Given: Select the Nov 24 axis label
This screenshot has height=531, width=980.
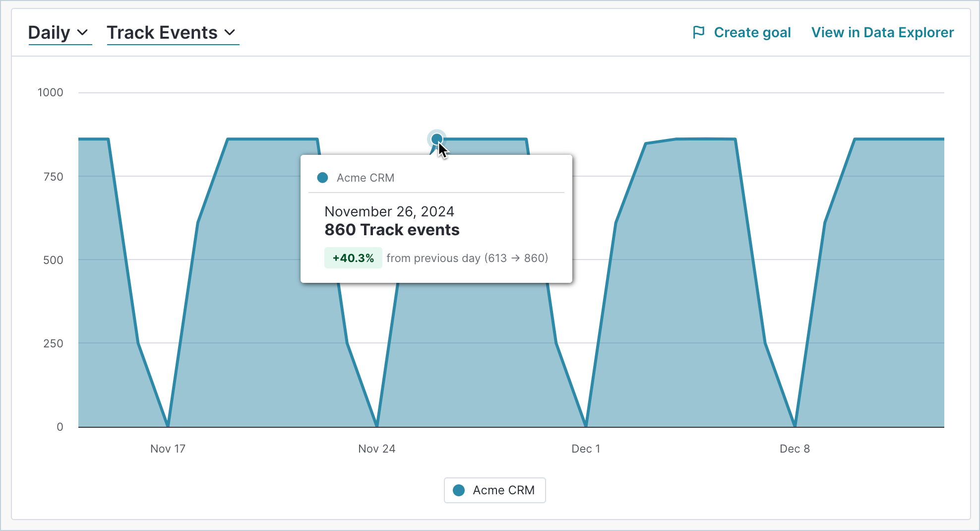Looking at the screenshot, I should [376, 449].
